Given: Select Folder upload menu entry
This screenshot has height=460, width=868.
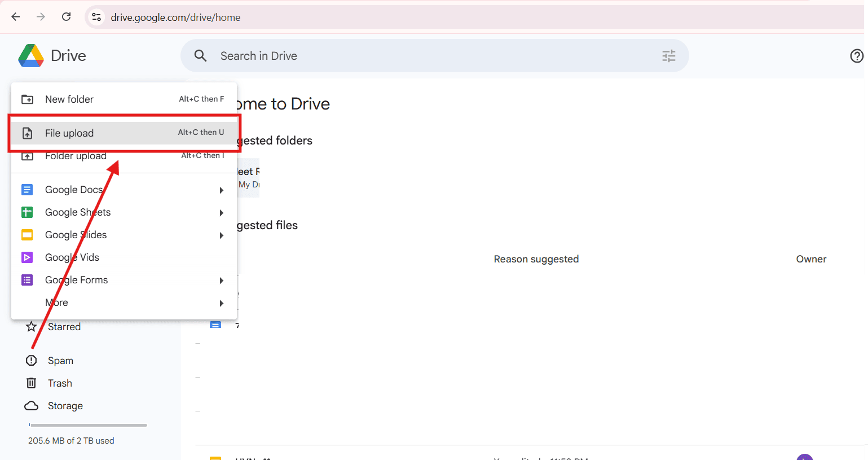Looking at the screenshot, I should pyautogui.click(x=124, y=156).
